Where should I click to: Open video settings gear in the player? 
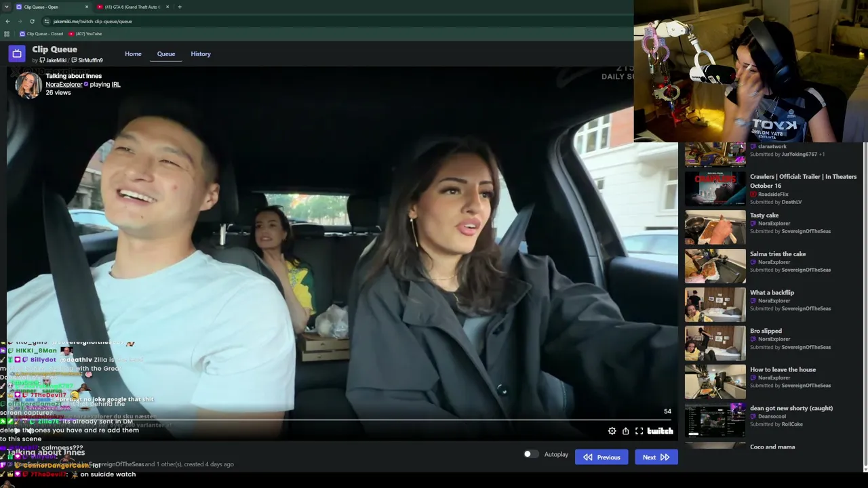pyautogui.click(x=612, y=431)
